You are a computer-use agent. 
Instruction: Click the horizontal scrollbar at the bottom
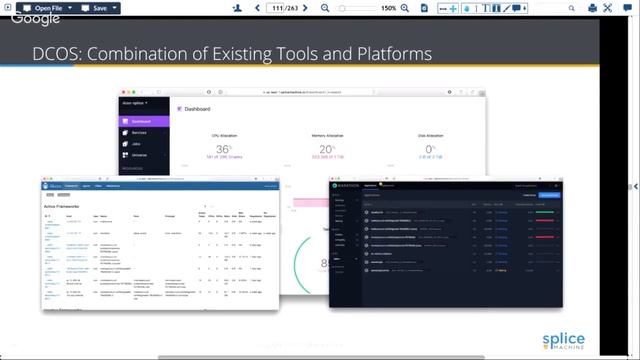(x=321, y=358)
